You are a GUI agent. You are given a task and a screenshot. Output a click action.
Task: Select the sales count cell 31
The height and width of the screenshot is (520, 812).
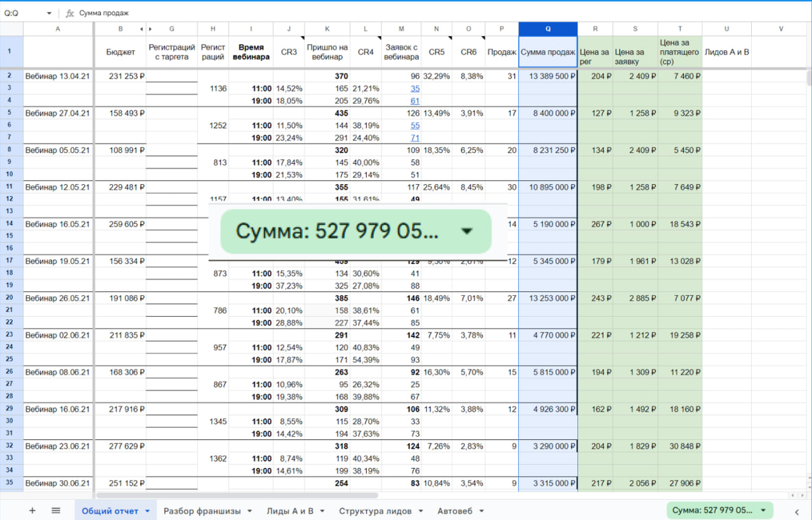pos(502,76)
